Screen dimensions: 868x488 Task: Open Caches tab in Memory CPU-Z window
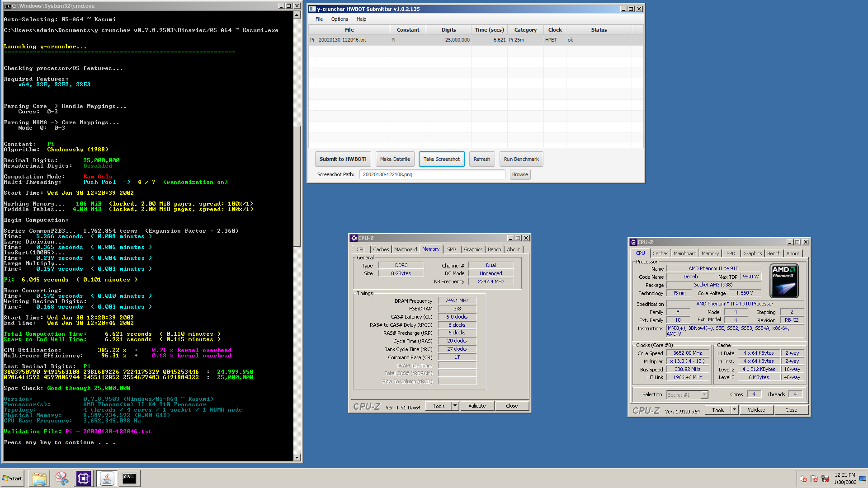381,249
